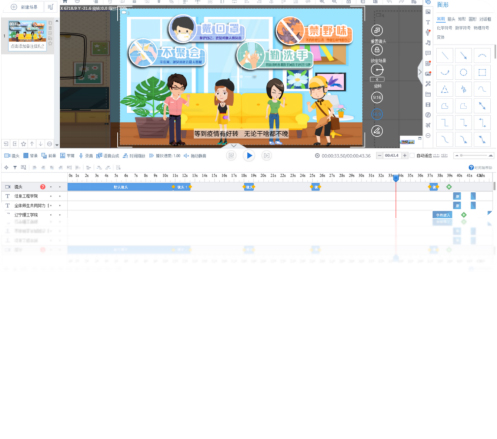This screenshot has height=439, width=497.
Task: Click the lock icon on canvas panel
Action: click(x=377, y=50)
